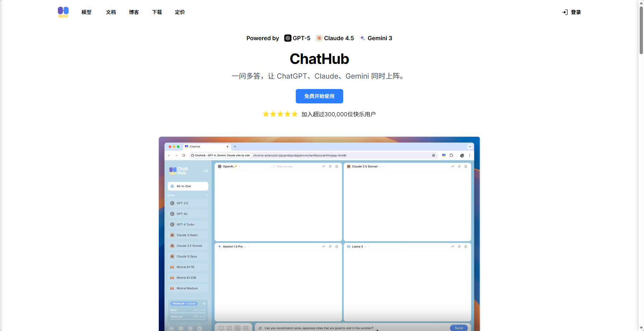
Task: Click the Gemini 3 sparkle icon
Action: pyautogui.click(x=363, y=38)
